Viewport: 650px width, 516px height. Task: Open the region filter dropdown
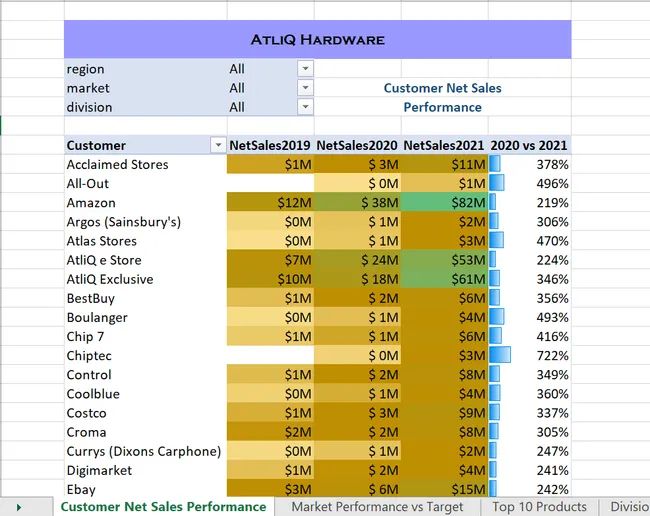[305, 68]
